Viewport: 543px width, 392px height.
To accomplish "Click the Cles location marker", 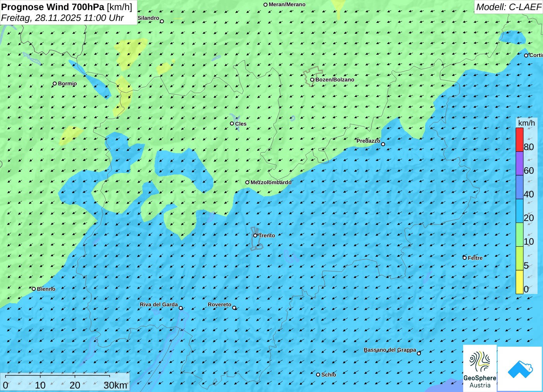I will 232,124.
